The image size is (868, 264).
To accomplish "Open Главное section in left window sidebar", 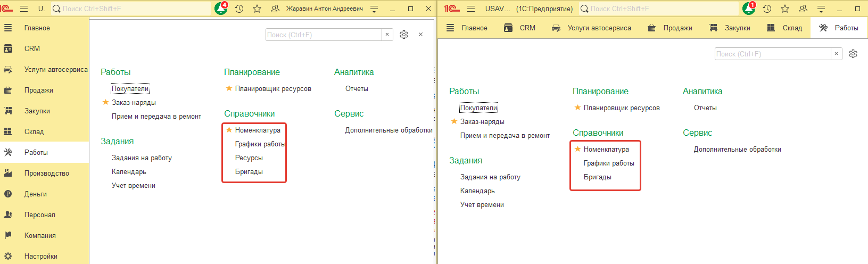I will click(44, 28).
